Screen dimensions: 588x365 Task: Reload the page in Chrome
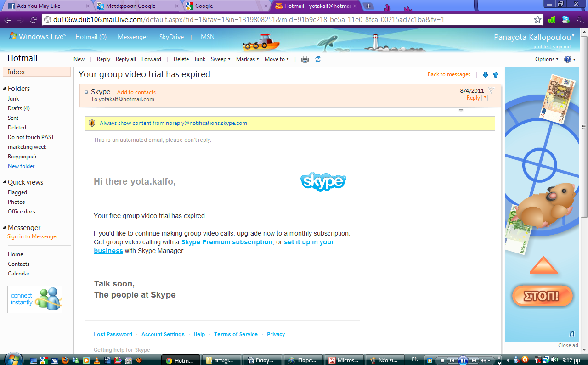click(x=33, y=20)
